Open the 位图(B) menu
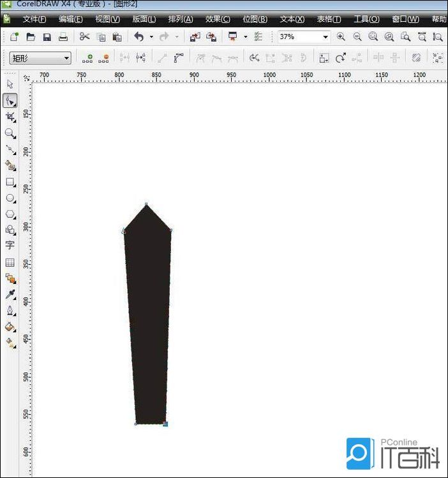Screen dimensions: 448x478 [255, 19]
